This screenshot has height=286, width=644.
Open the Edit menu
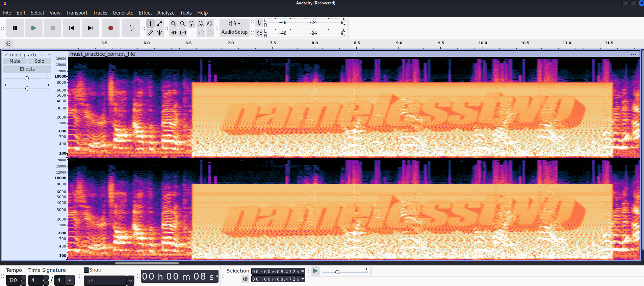(x=21, y=13)
